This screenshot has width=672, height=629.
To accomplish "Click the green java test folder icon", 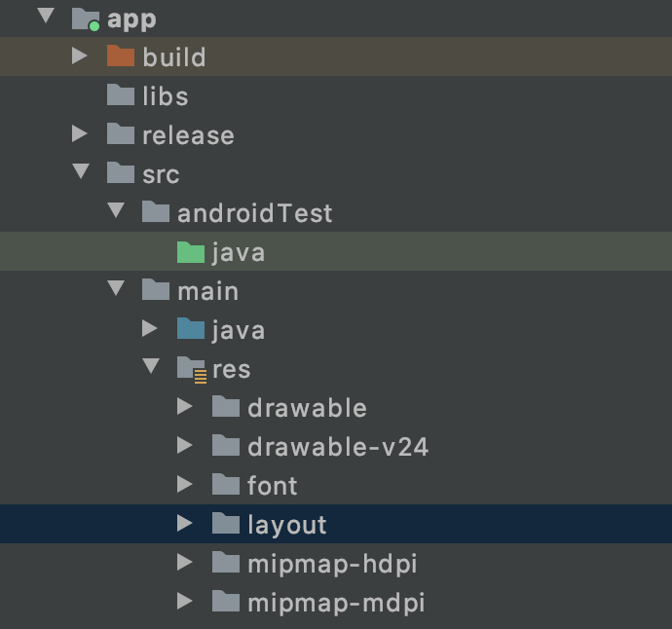I will coord(191,251).
